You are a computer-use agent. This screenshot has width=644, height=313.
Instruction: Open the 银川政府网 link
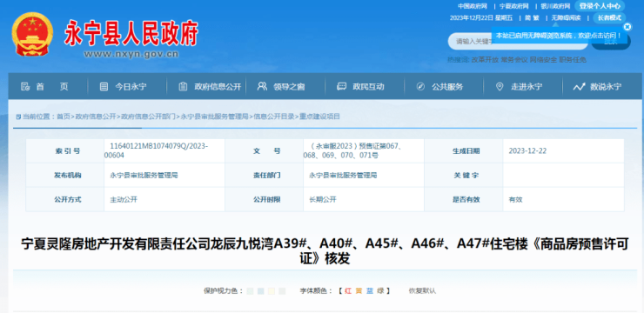coord(555,6)
